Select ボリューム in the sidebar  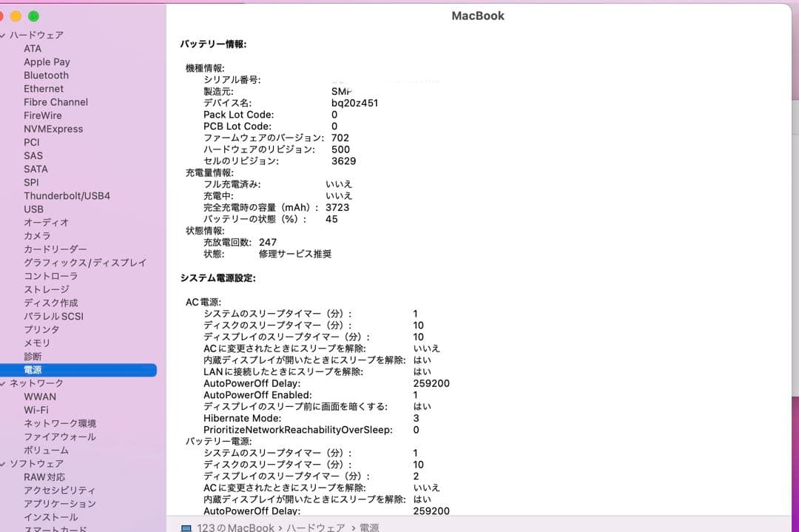(46, 450)
